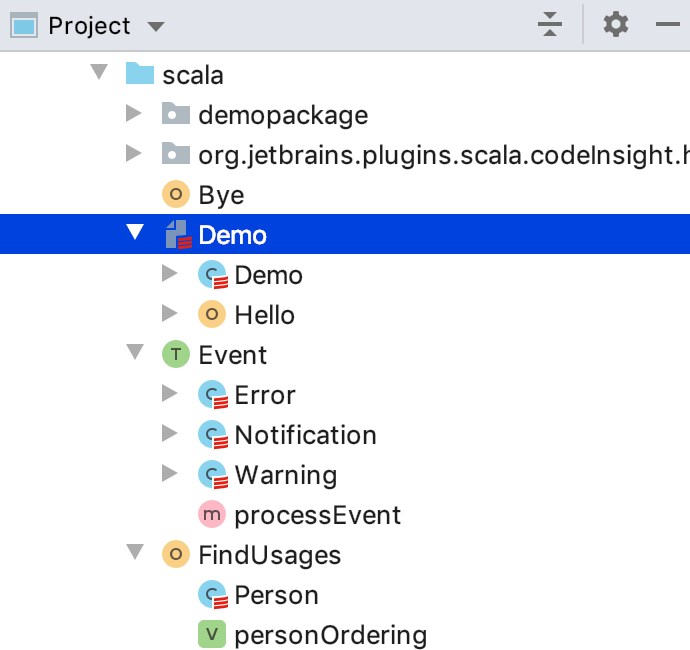Image resolution: width=690 pixels, height=650 pixels.
Task: Expand the Notification class node
Action: [169, 435]
